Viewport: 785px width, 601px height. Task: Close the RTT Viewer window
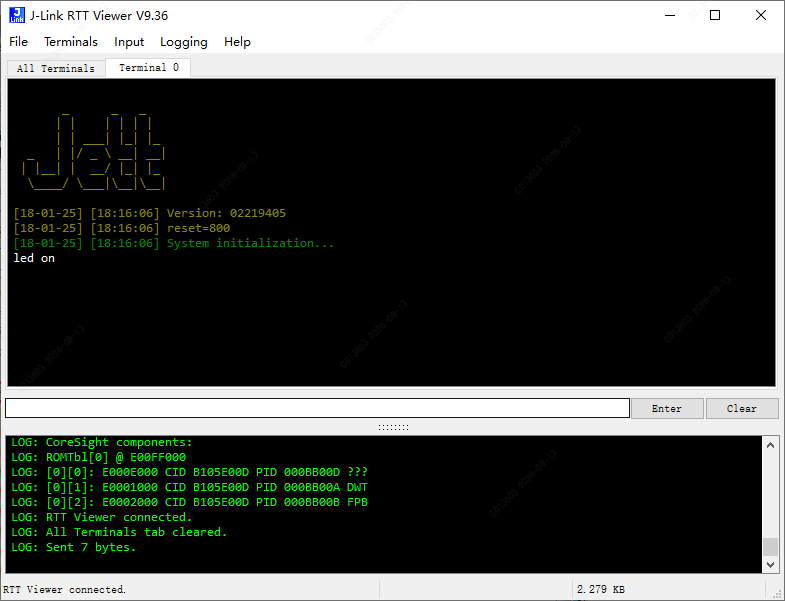tap(760, 15)
